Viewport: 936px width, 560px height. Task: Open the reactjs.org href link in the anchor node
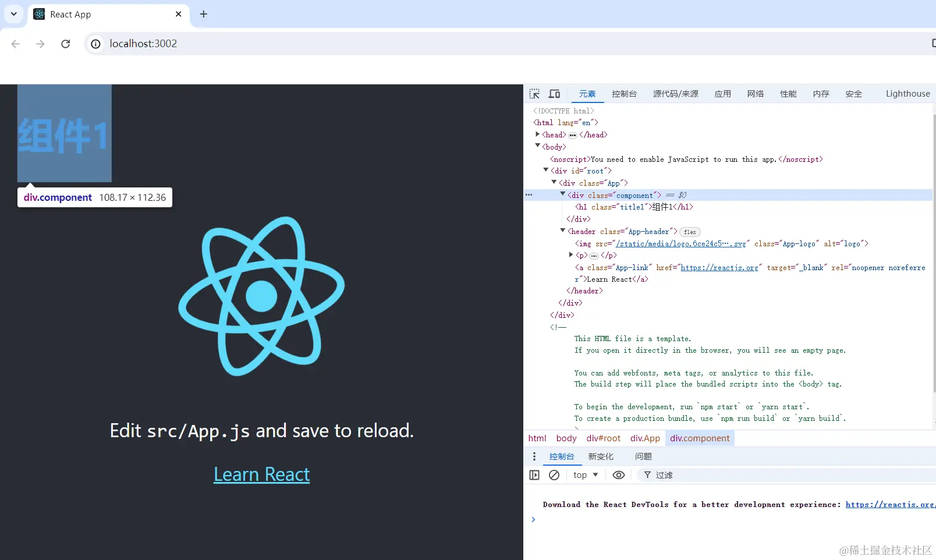(x=719, y=268)
